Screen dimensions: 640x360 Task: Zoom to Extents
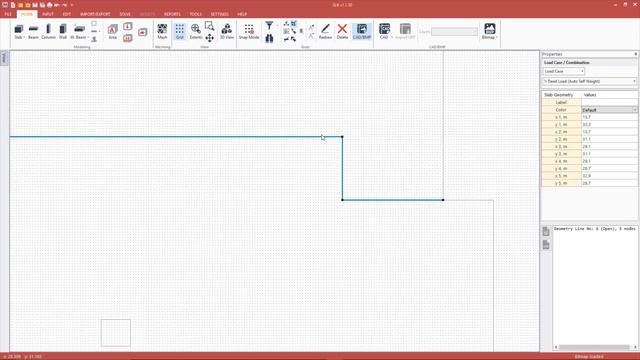(x=196, y=31)
